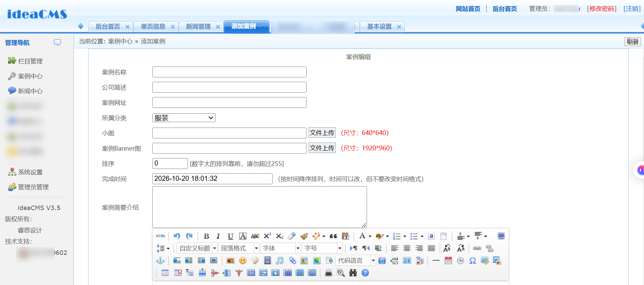The width and height of the screenshot is (644, 285).
Task: Toggle bold formatting
Action: [206, 236]
